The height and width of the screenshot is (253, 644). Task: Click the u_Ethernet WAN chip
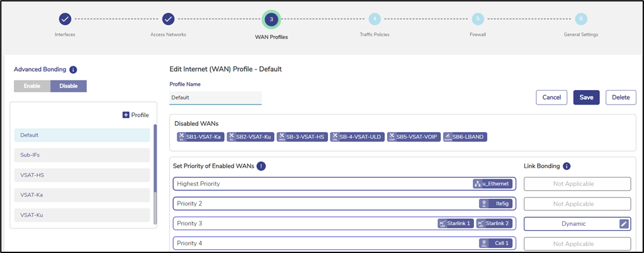(x=493, y=184)
